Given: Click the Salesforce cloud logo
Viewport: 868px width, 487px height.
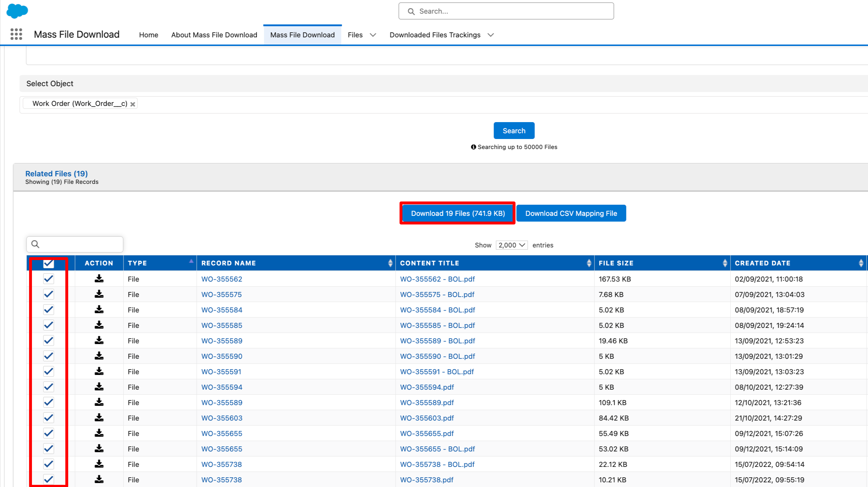Looking at the screenshot, I should tap(17, 11).
